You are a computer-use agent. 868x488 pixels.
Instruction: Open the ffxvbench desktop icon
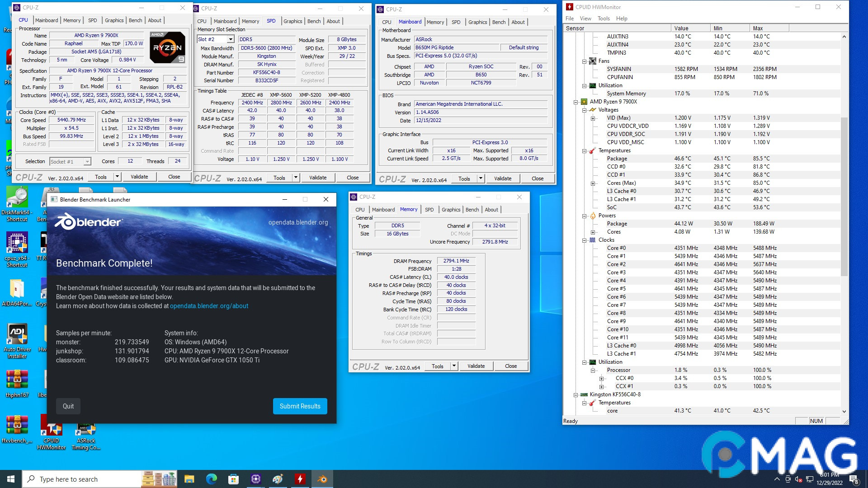[16, 425]
